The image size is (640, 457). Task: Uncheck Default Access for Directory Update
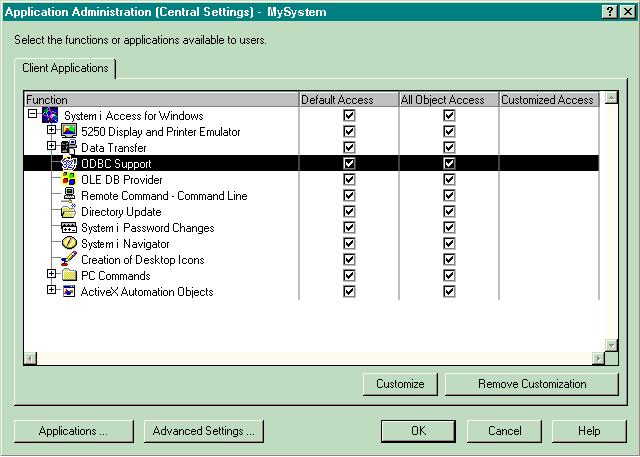[349, 211]
